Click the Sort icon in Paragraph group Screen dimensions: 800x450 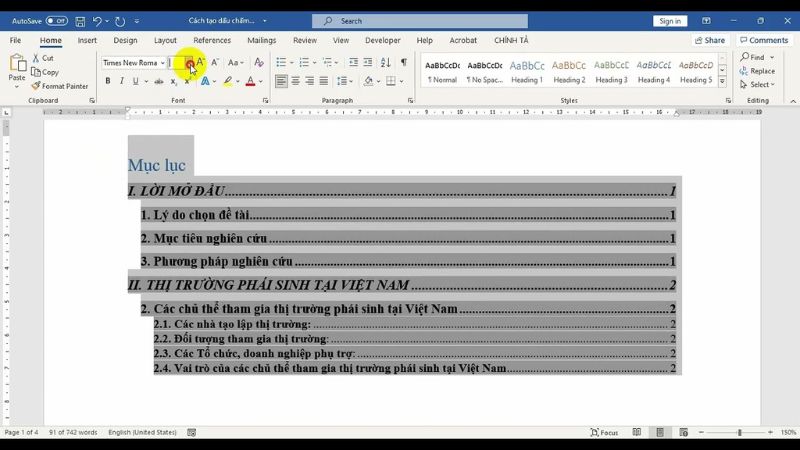pos(386,62)
